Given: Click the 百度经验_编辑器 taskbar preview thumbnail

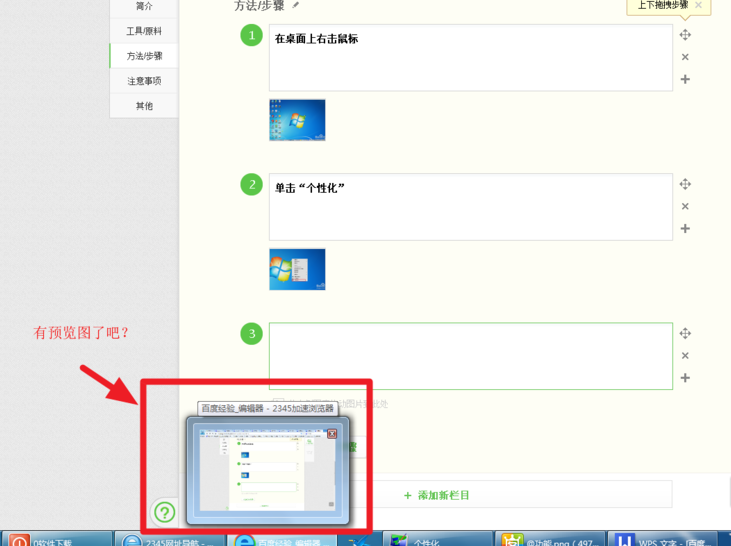Looking at the screenshot, I should [268, 470].
